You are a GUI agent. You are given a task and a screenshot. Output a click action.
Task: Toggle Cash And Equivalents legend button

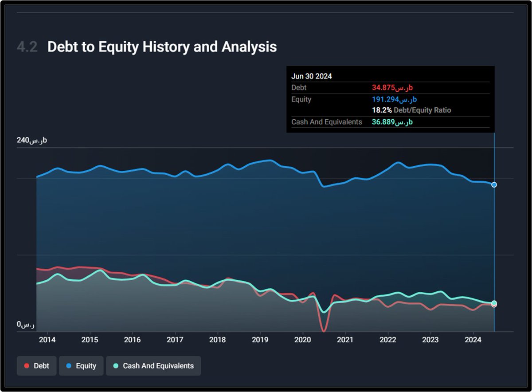coord(153,366)
